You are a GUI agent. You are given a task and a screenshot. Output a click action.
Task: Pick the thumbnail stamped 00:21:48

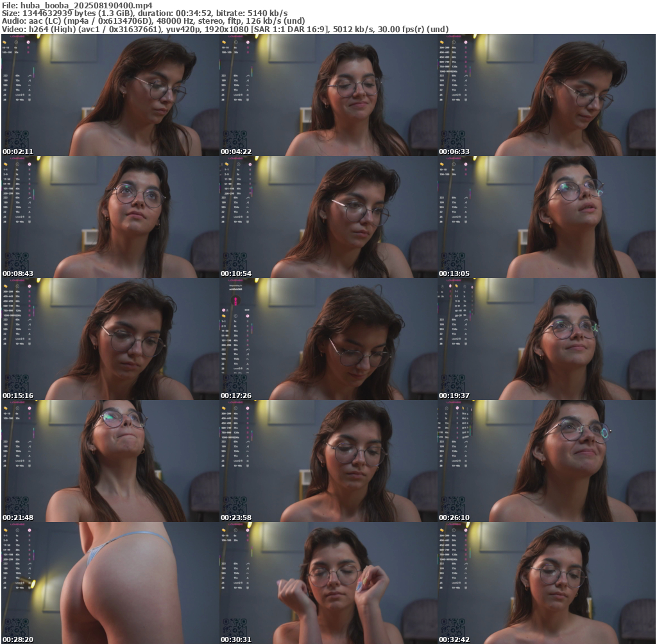[x=110, y=461]
